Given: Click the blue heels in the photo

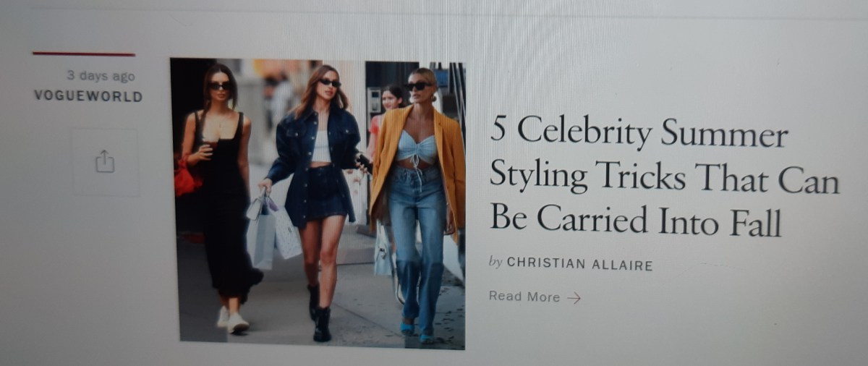Looking at the screenshot, I should [x=417, y=331].
